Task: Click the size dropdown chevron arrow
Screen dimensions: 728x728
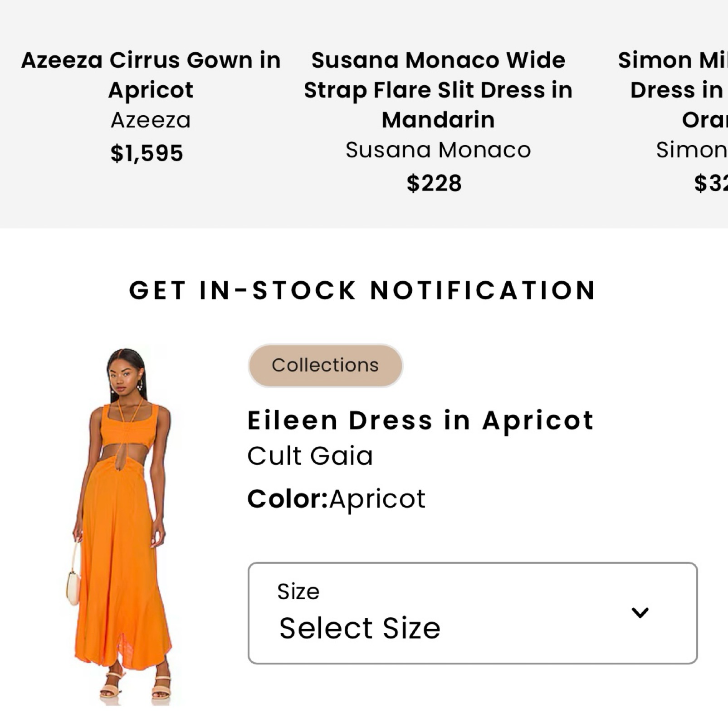Action: click(x=640, y=613)
